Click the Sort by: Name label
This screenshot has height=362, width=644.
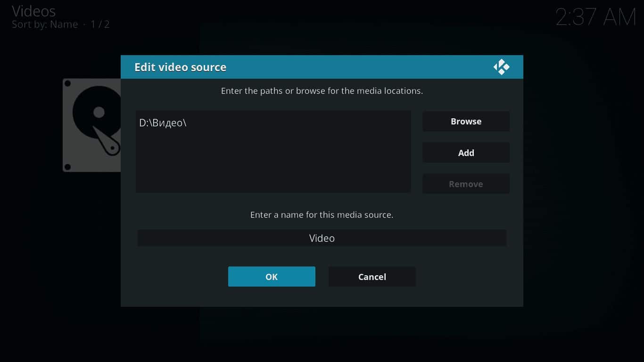pyautogui.click(x=45, y=25)
